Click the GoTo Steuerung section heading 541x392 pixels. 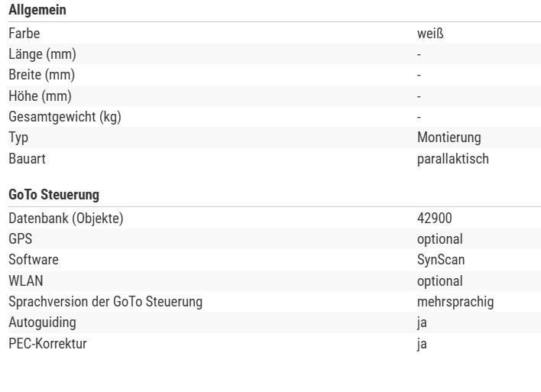pyautogui.click(x=53, y=195)
